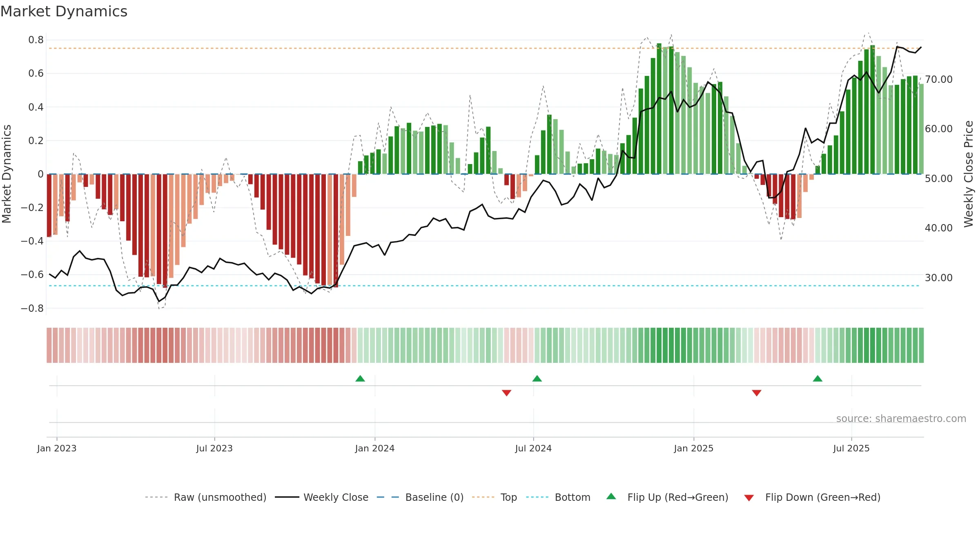Click the flip-down marker before Jul 2024
The width and height of the screenshot is (980, 551).
507,393
